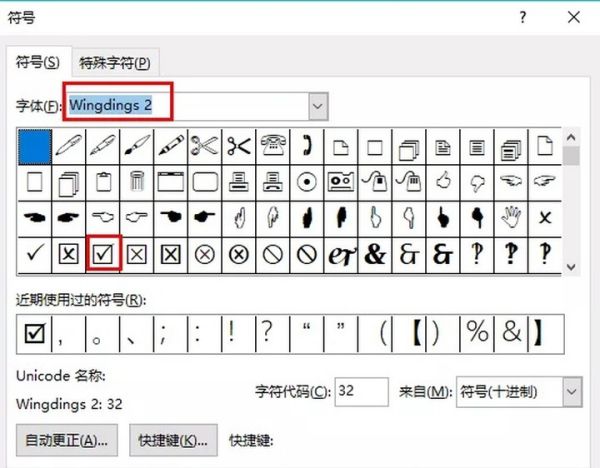This screenshot has height=468, width=600.
Task: Pick the ) parenthesis in recently used symbols
Action: (x=443, y=334)
